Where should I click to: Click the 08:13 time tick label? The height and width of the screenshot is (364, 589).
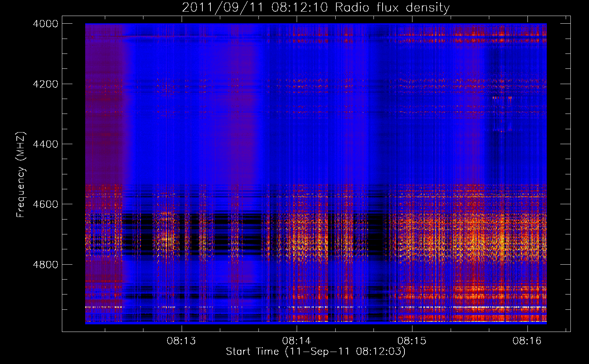[x=181, y=341]
